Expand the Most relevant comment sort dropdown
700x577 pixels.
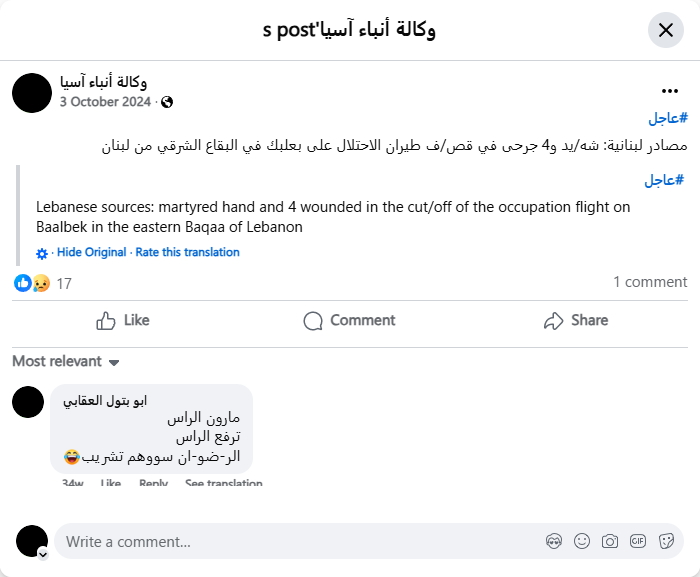[114, 362]
